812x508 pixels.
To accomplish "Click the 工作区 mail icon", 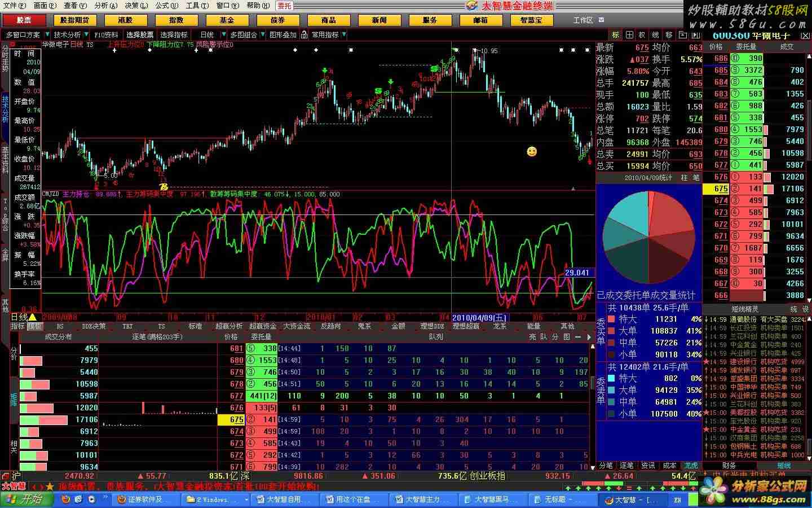I will click(601, 20).
